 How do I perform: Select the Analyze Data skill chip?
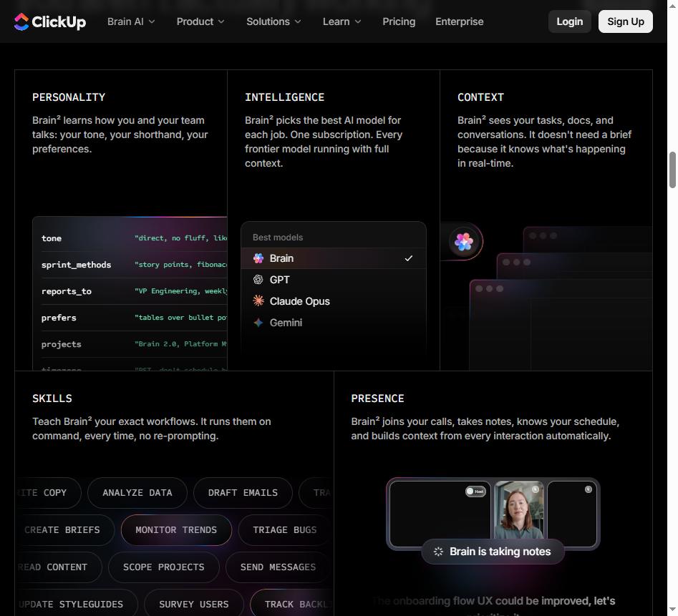[137, 493]
